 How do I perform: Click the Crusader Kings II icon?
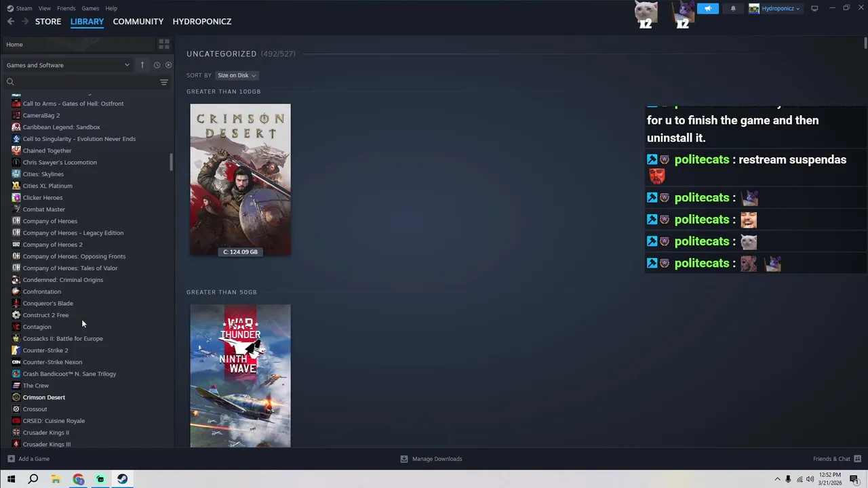coord(16,432)
